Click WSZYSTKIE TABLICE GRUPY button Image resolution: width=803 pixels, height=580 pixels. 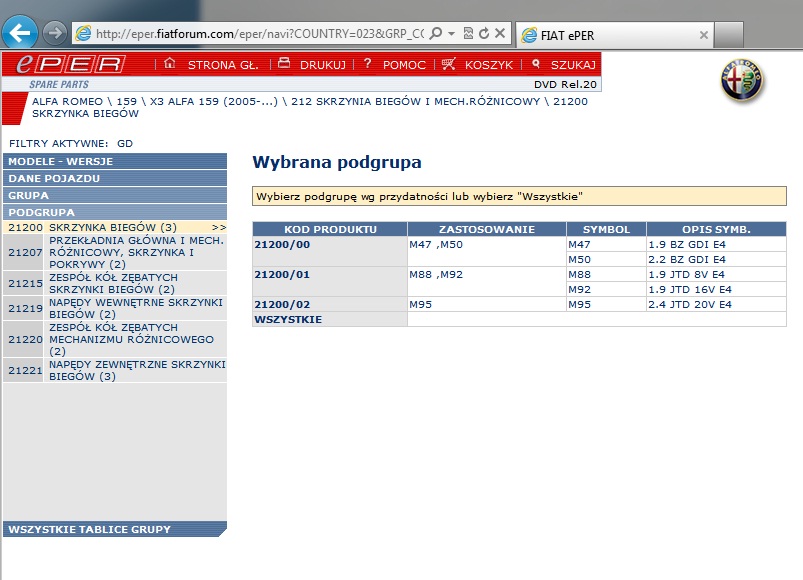pyautogui.click(x=115, y=529)
